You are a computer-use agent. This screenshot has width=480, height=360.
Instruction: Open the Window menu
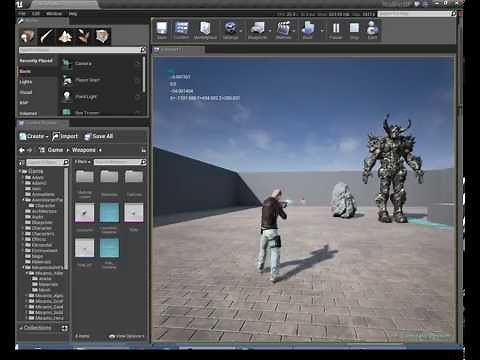pyautogui.click(x=54, y=14)
